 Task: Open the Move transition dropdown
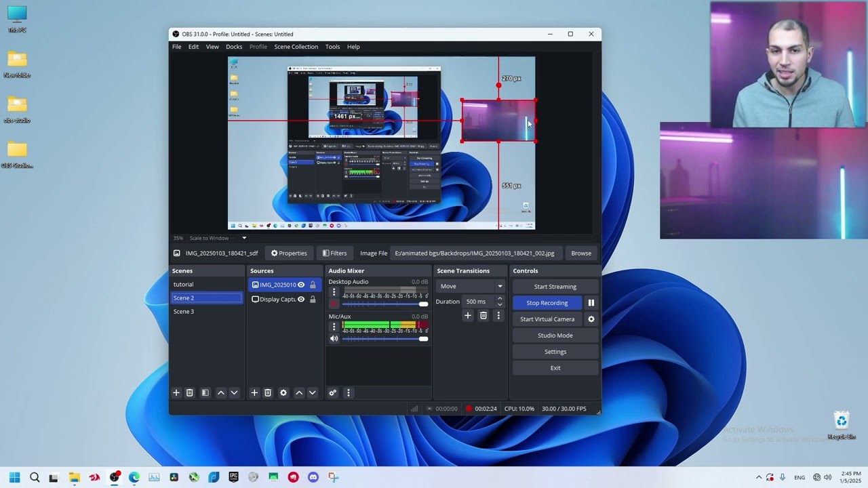(471, 286)
